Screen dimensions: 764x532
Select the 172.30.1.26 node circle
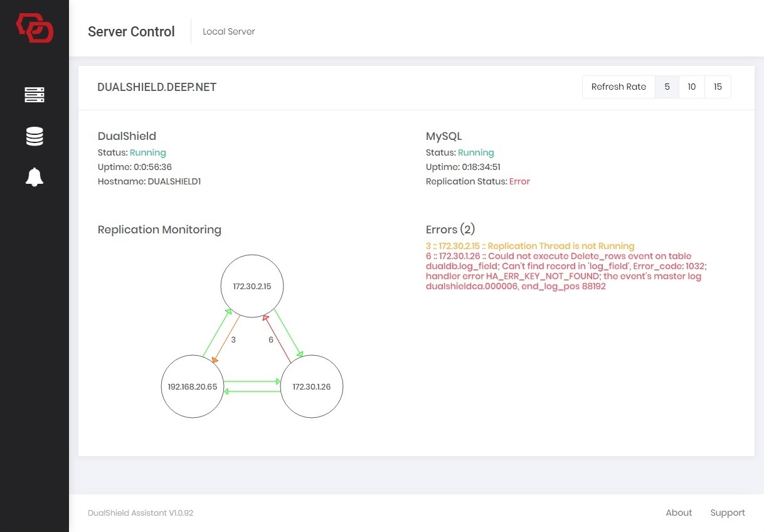point(311,386)
